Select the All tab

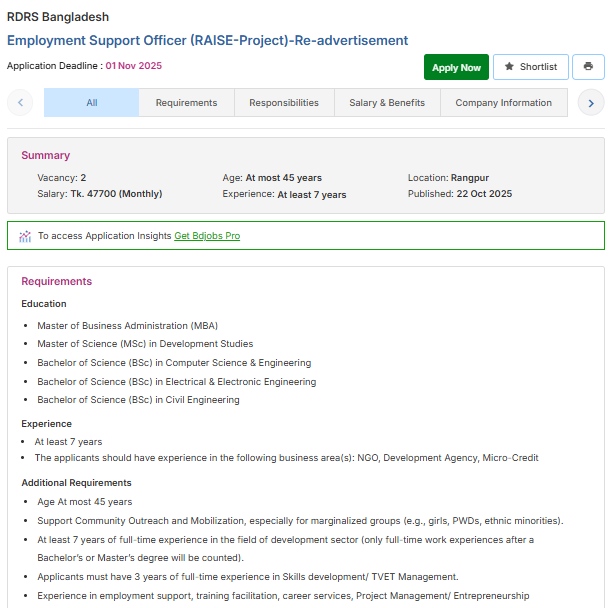pos(92,103)
